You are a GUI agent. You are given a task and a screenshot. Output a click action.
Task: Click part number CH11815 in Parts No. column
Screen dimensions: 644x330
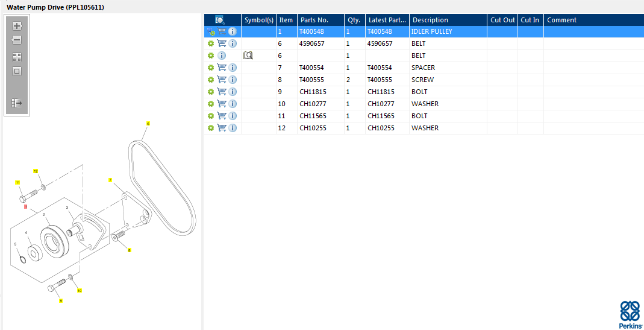320,92
